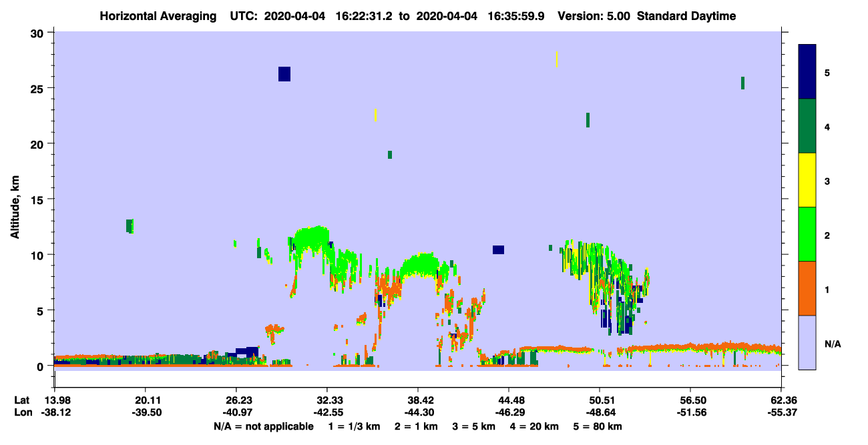Click latitude value '26.23'
This screenshot has width=868, height=445.
[x=236, y=400]
